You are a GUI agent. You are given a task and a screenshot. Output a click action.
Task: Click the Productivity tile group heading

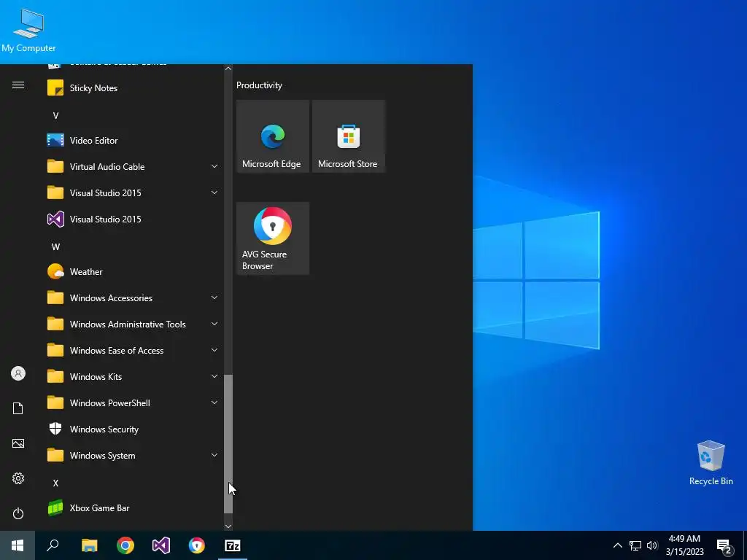coord(259,85)
